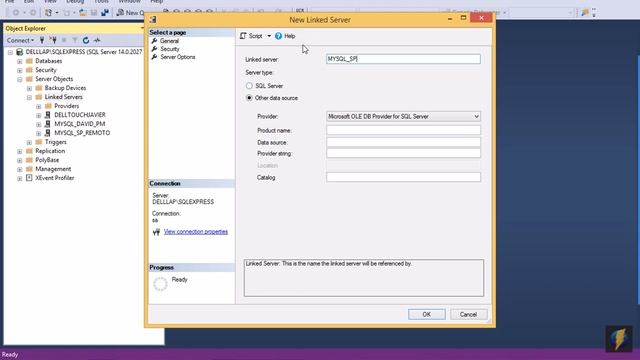This screenshot has width=640, height=360.
Task: Expand the Databases node
Action: [20, 61]
